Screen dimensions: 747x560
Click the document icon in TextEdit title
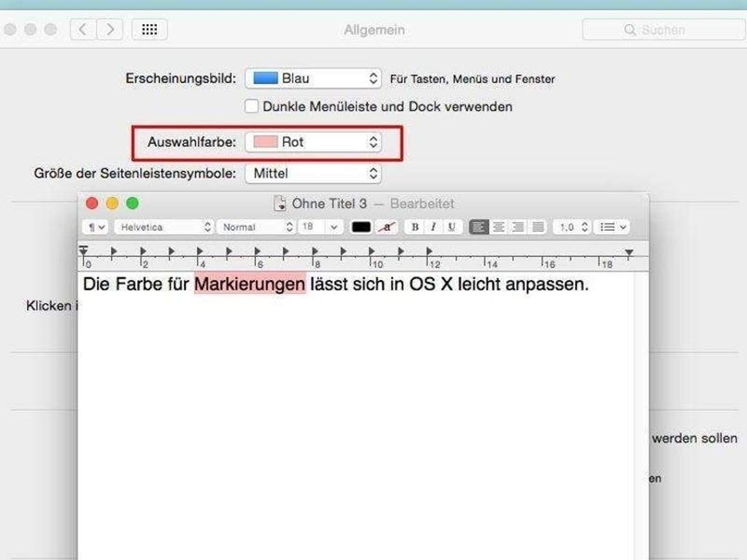279,203
